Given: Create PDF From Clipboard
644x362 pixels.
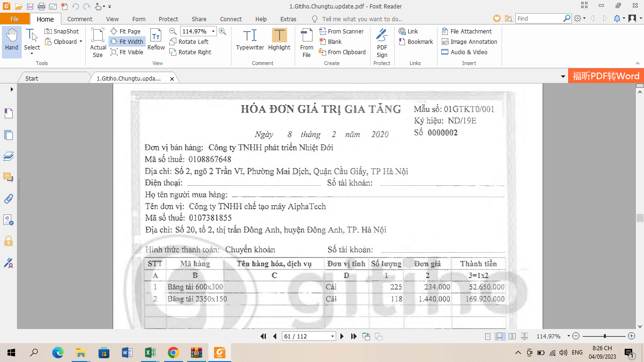Looking at the screenshot, I should point(342,52).
